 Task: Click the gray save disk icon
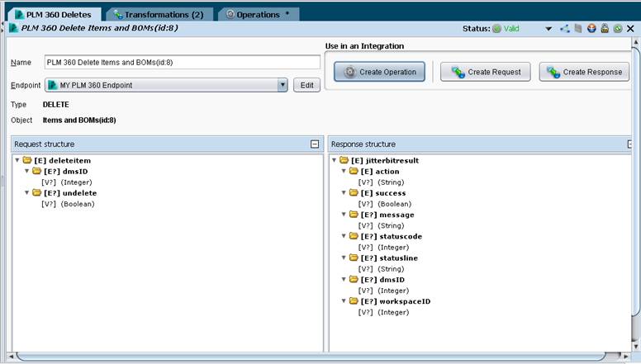(x=578, y=29)
